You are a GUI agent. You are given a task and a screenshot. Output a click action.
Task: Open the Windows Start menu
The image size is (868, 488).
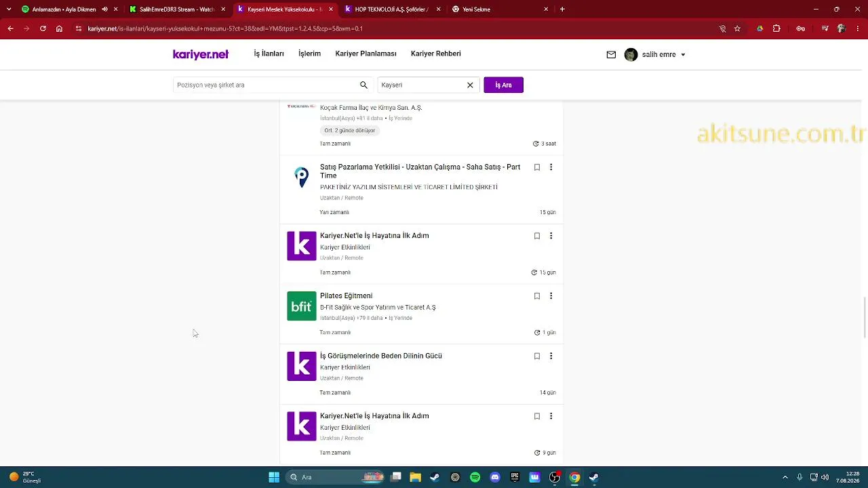(274, 477)
